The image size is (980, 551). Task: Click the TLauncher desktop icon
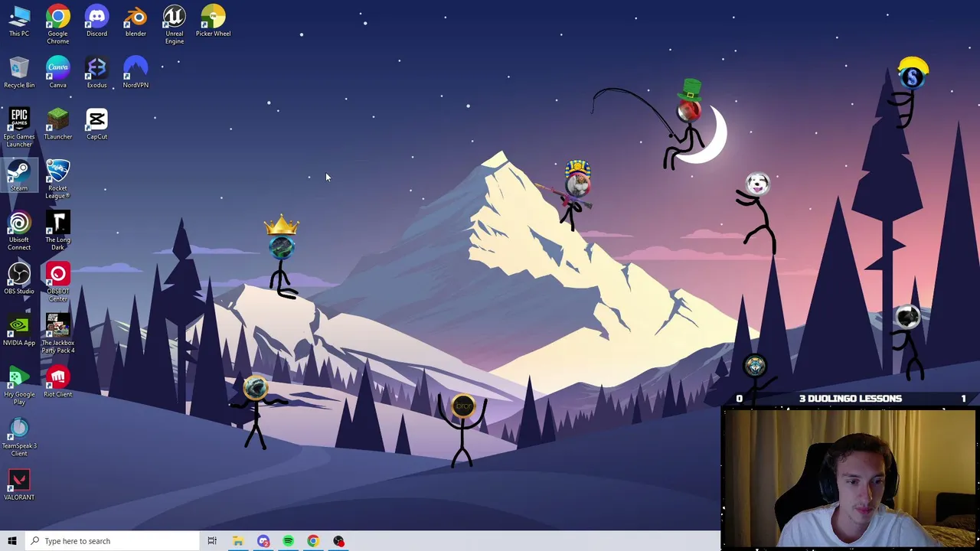(x=57, y=124)
